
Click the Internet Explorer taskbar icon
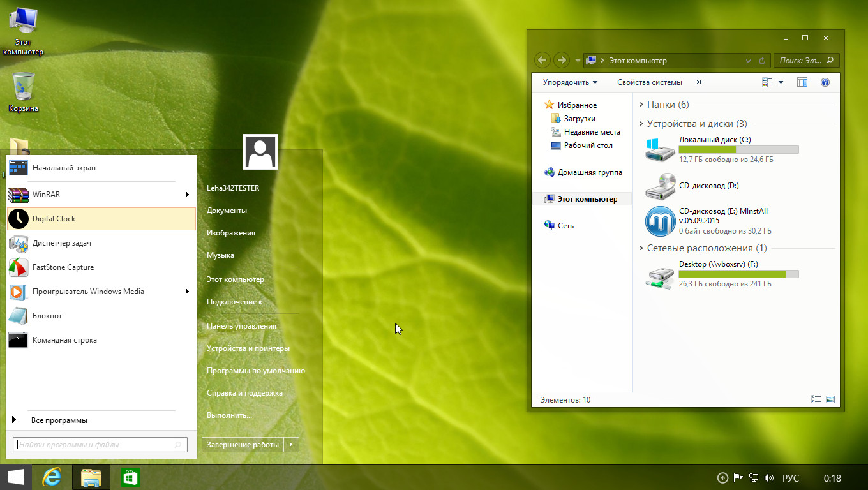[52, 477]
